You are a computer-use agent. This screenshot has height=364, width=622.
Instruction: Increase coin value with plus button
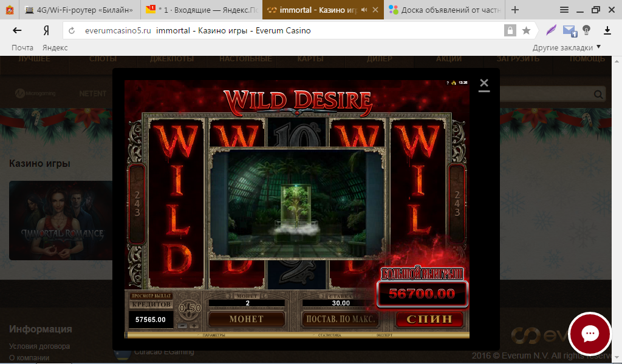point(194,326)
